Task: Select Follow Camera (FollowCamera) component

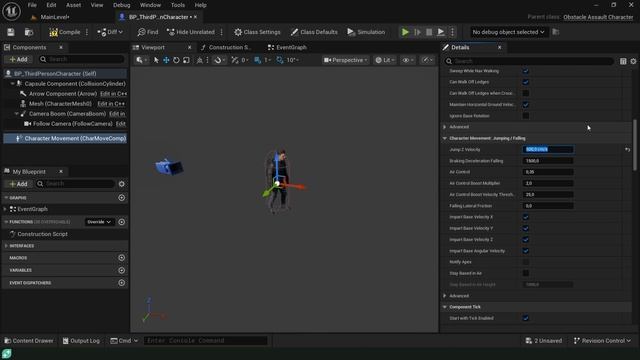Action: (72, 124)
